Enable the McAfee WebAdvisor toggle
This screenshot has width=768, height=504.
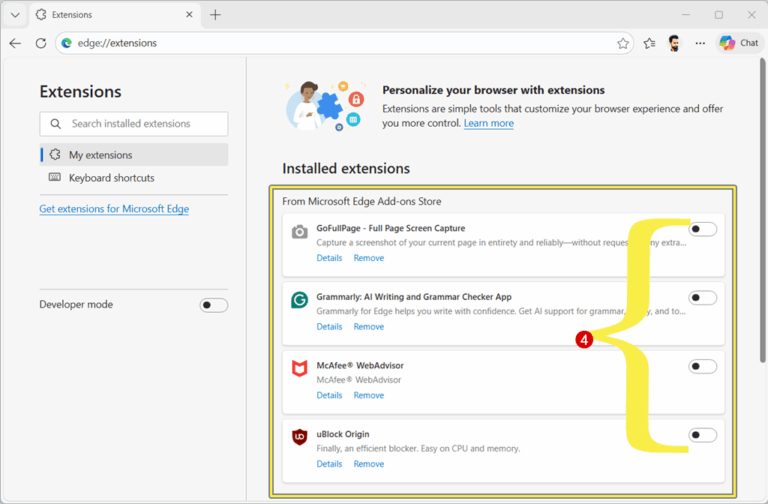coord(702,366)
